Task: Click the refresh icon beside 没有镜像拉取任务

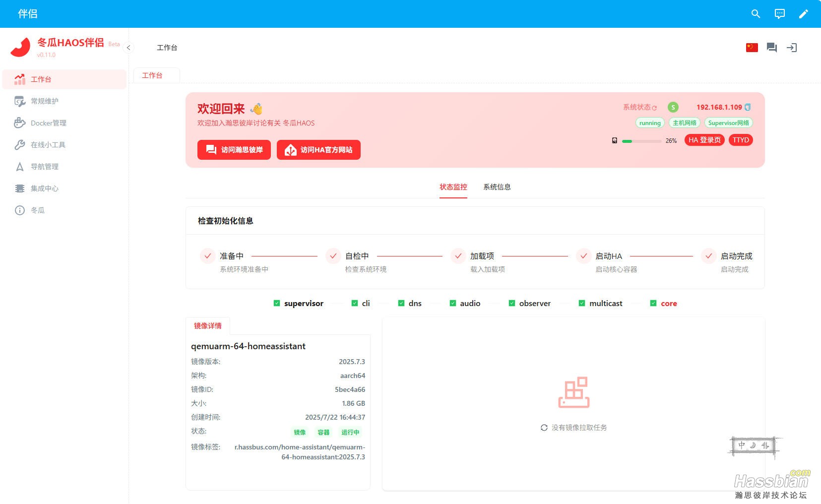Action: pos(544,428)
